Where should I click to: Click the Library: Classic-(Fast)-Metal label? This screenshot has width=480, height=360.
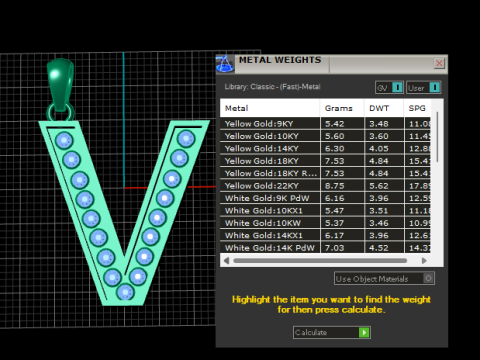click(x=272, y=87)
